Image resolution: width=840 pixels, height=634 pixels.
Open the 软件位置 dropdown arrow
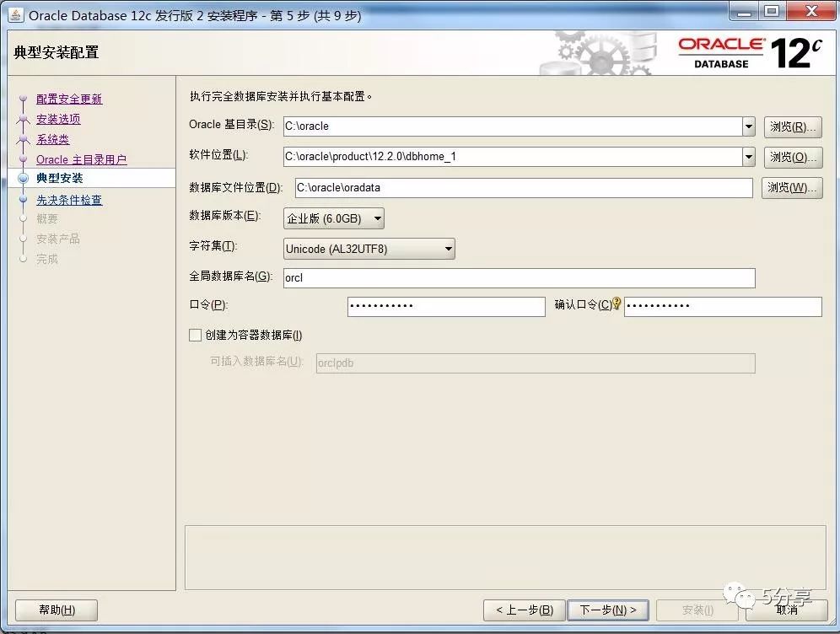point(748,157)
